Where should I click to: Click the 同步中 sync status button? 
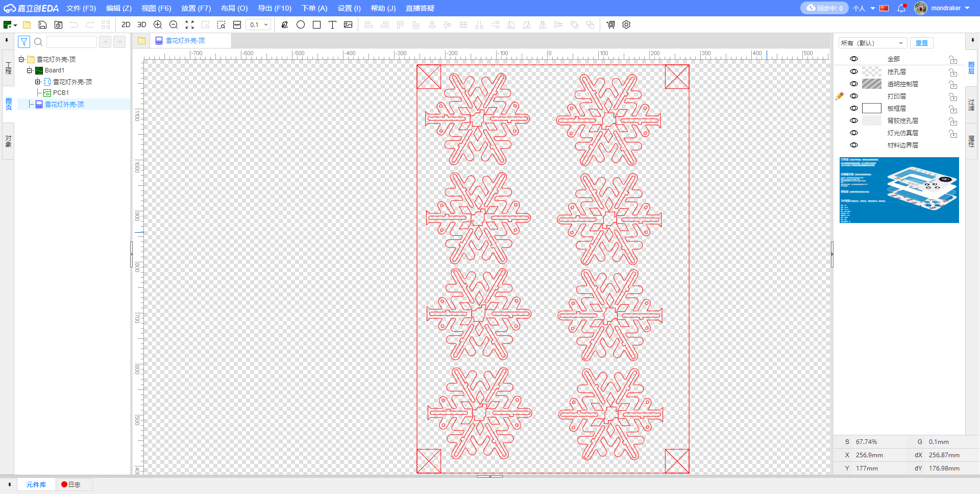pyautogui.click(x=824, y=8)
